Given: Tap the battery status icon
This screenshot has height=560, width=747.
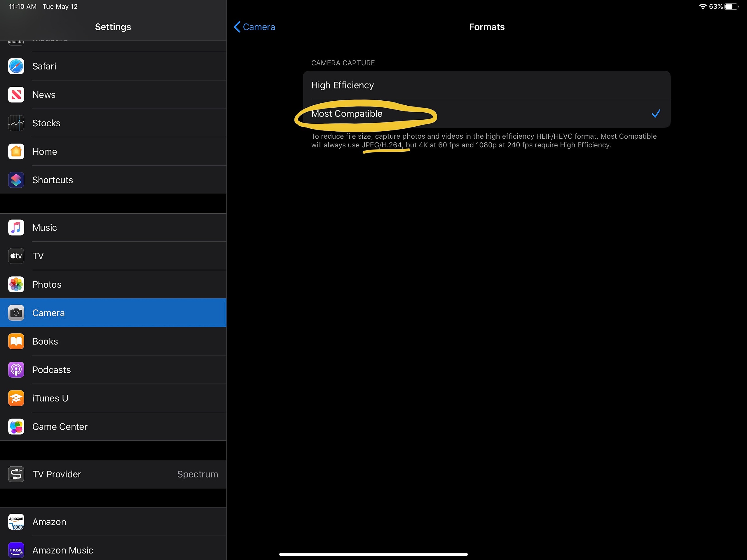Looking at the screenshot, I should click(731, 6).
